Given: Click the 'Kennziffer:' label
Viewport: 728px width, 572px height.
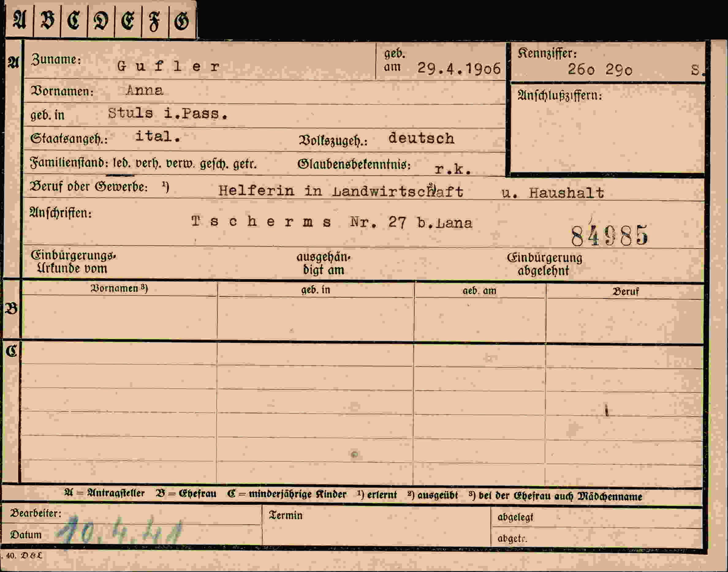Looking at the screenshot, I should pyautogui.click(x=547, y=53).
